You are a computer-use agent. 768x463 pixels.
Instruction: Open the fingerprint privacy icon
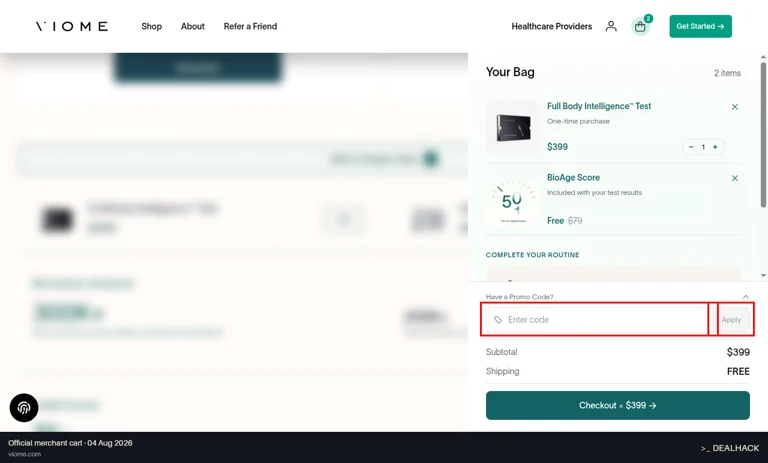point(24,408)
